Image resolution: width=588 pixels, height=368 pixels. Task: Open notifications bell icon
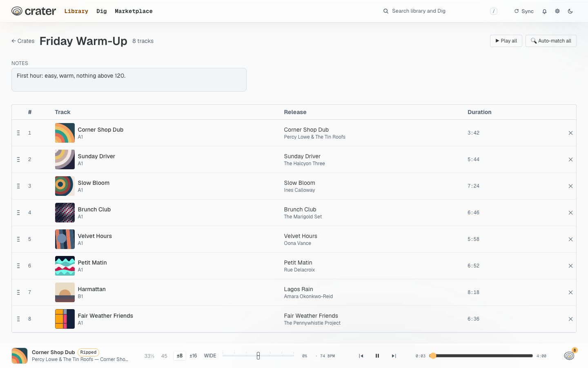pos(544,11)
